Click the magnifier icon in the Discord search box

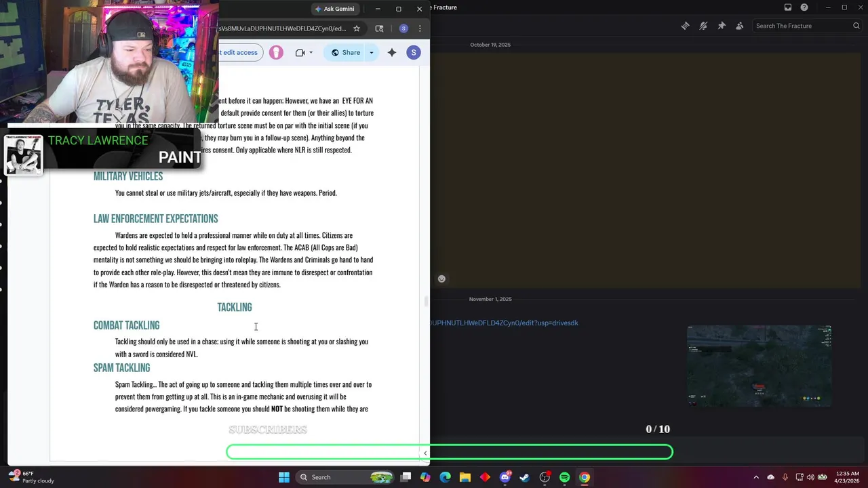click(x=856, y=26)
